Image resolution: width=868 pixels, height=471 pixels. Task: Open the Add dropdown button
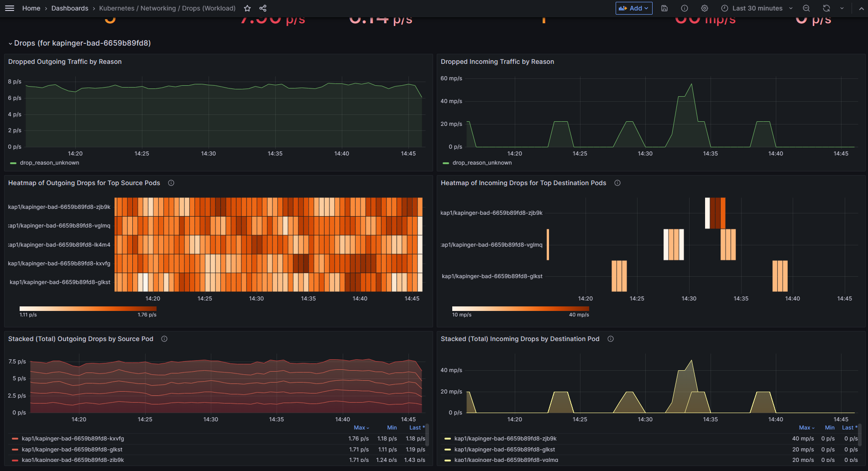(634, 8)
